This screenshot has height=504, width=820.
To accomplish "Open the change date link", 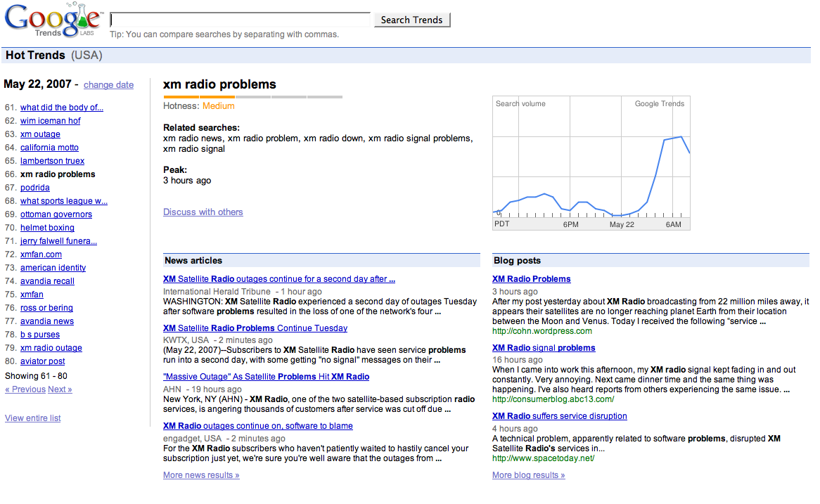I will [x=108, y=85].
